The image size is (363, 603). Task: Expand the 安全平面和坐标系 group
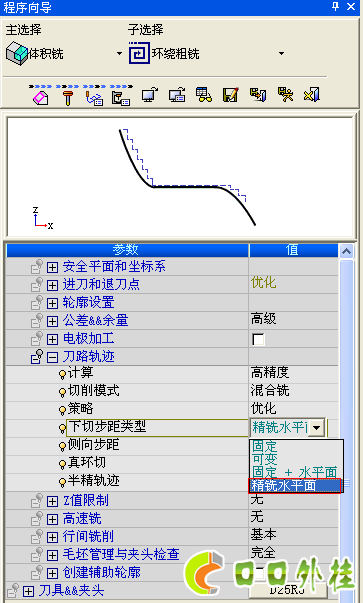coord(52,267)
